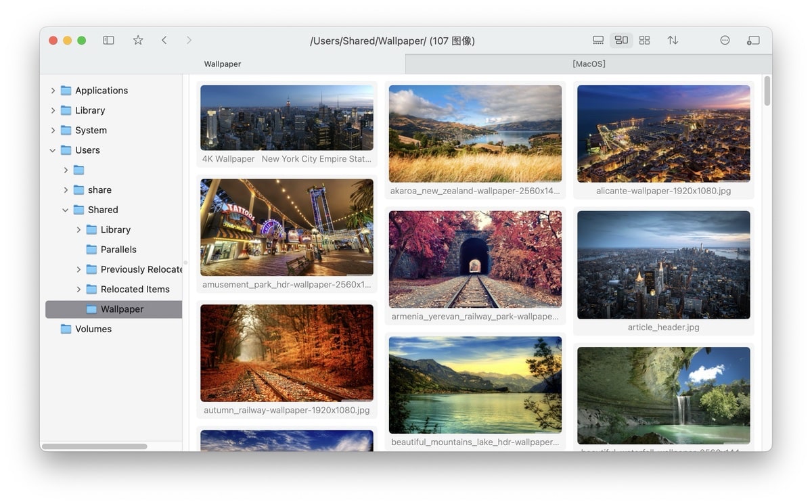Screen dimensions: 812x504
Task: Click the Wallpaper folder icon in sidebar
Action: pos(91,308)
